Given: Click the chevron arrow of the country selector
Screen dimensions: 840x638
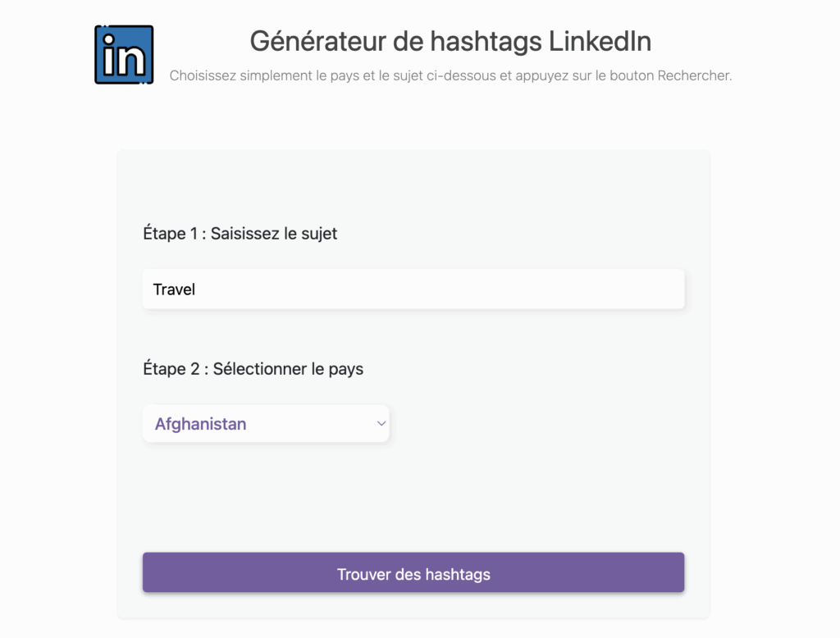Looking at the screenshot, I should tap(381, 424).
